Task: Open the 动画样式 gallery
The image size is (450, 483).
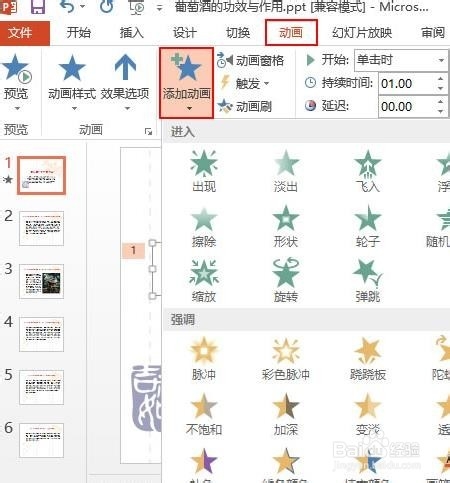Action: [72, 77]
